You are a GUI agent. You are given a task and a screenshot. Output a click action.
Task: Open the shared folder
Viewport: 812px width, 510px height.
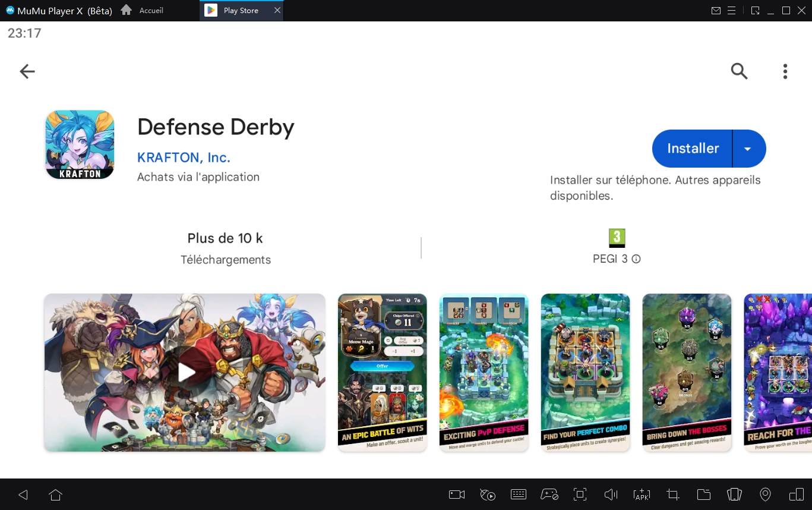click(x=703, y=495)
